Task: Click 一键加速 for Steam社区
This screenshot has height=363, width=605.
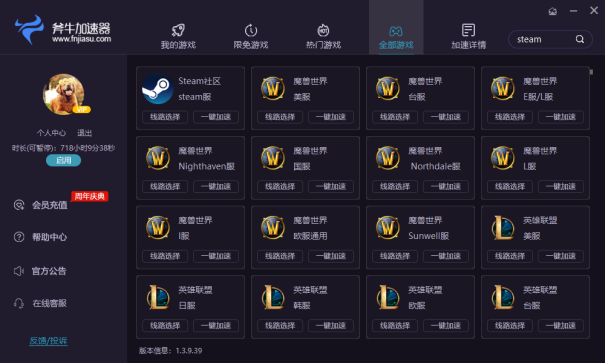Action: [x=216, y=117]
